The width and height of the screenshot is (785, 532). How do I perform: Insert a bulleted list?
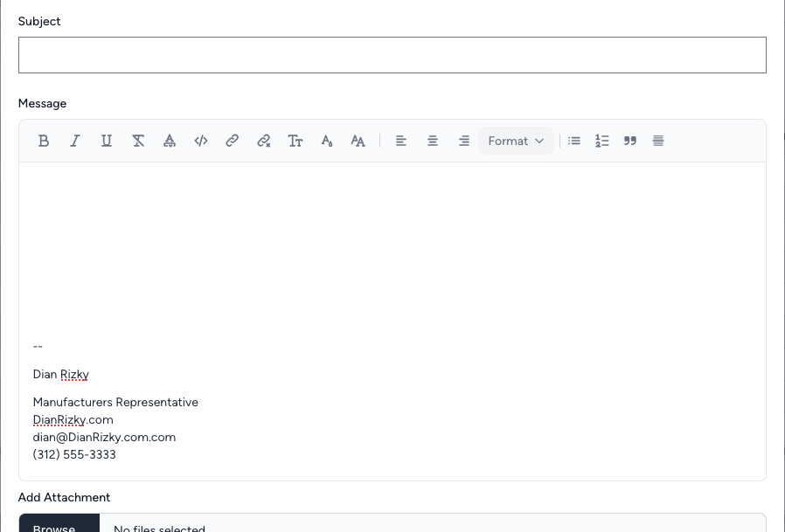[574, 141]
